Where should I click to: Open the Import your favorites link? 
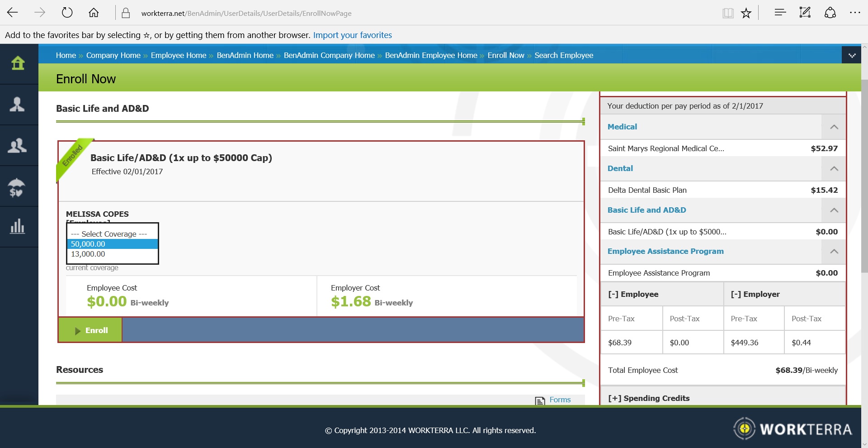point(352,35)
